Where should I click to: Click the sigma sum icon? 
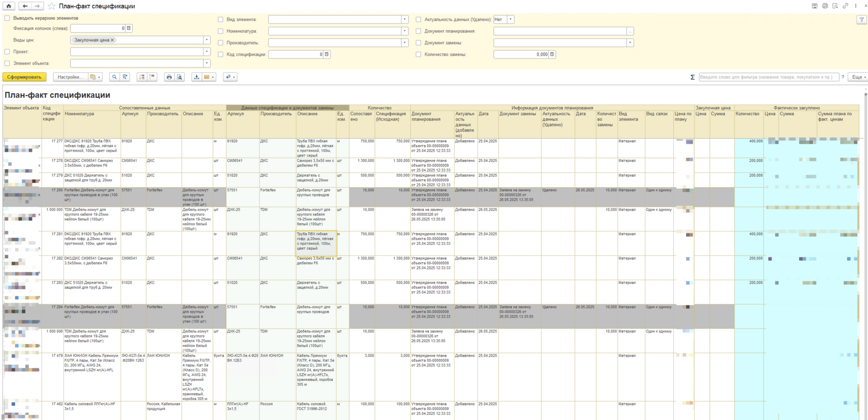point(692,77)
